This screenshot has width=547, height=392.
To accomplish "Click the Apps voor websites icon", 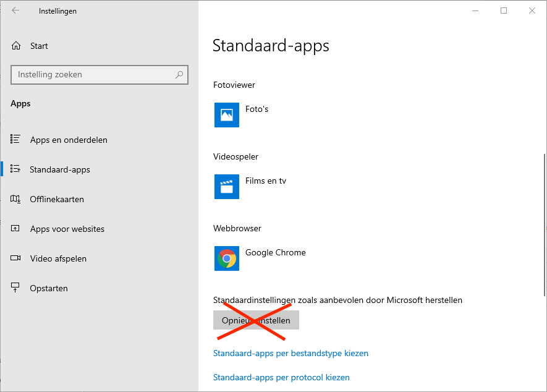I will [x=16, y=229].
